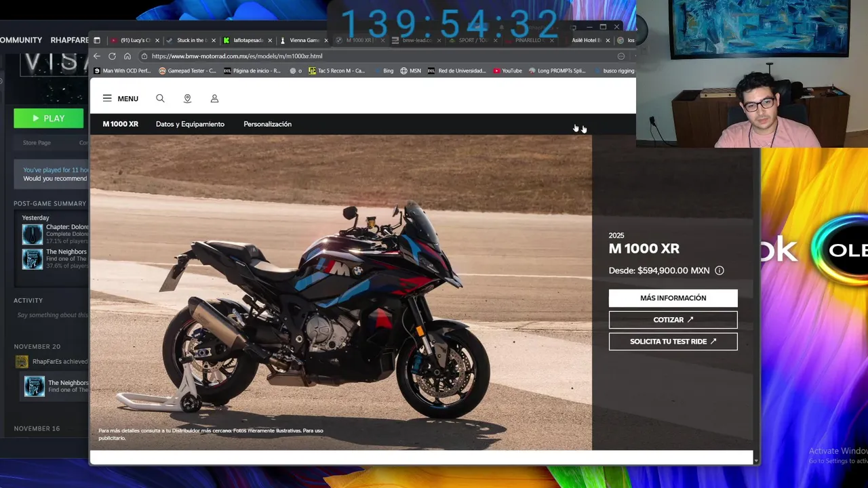868x488 pixels.
Task: Click RhapFarEs avatar in Steam activity
Action: click(22, 362)
